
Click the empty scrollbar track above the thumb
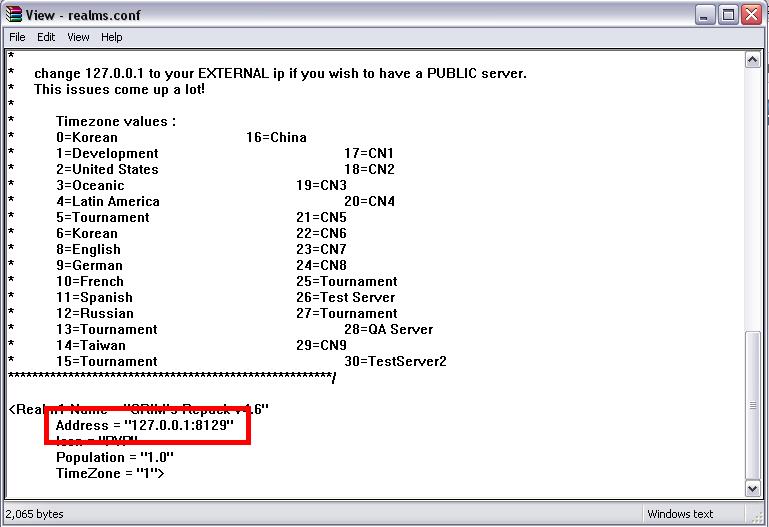point(753,200)
